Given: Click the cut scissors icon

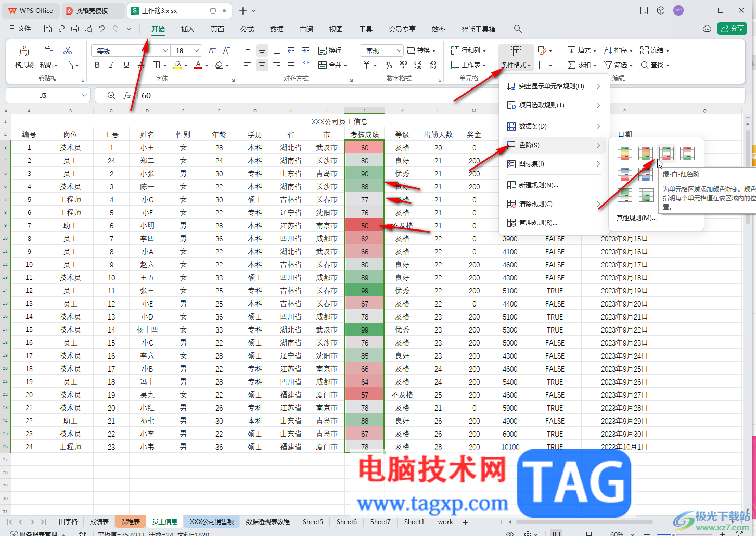Looking at the screenshot, I should coord(68,50).
